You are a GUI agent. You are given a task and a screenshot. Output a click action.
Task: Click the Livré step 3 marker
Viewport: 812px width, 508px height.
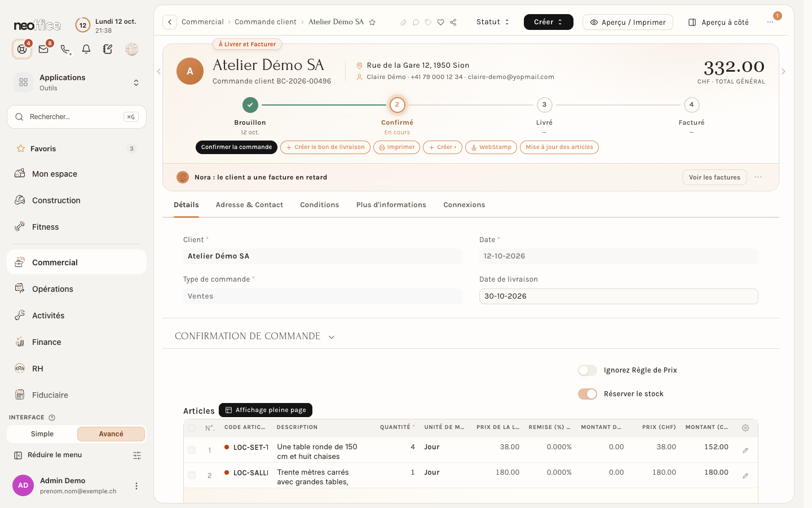pyautogui.click(x=544, y=104)
